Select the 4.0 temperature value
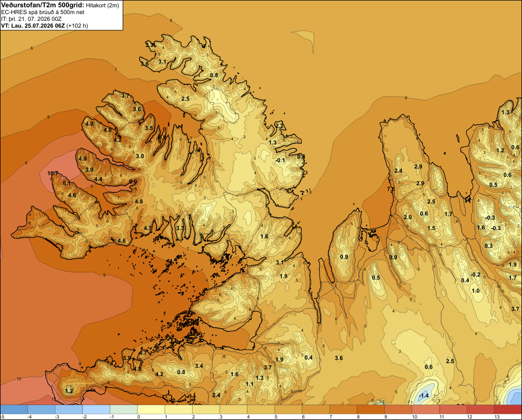 108,130
